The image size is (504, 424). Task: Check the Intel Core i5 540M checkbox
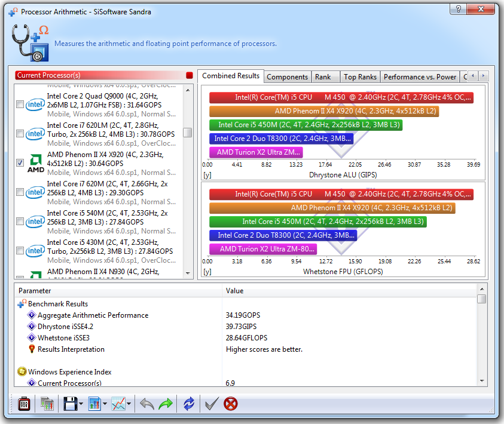20,221
